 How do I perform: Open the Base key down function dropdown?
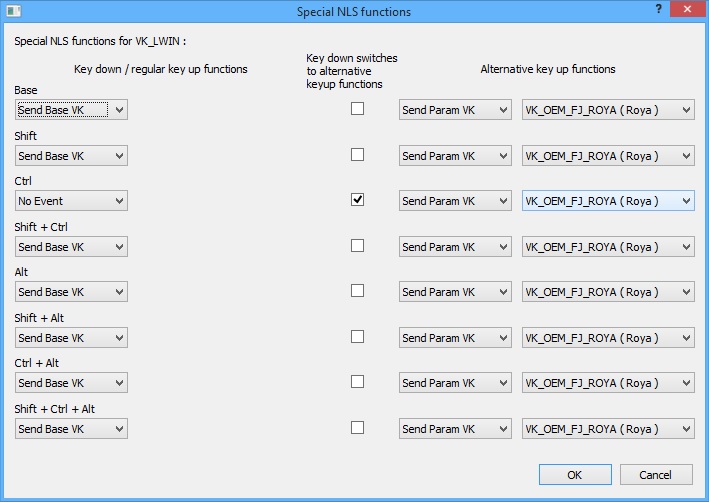tap(71, 110)
